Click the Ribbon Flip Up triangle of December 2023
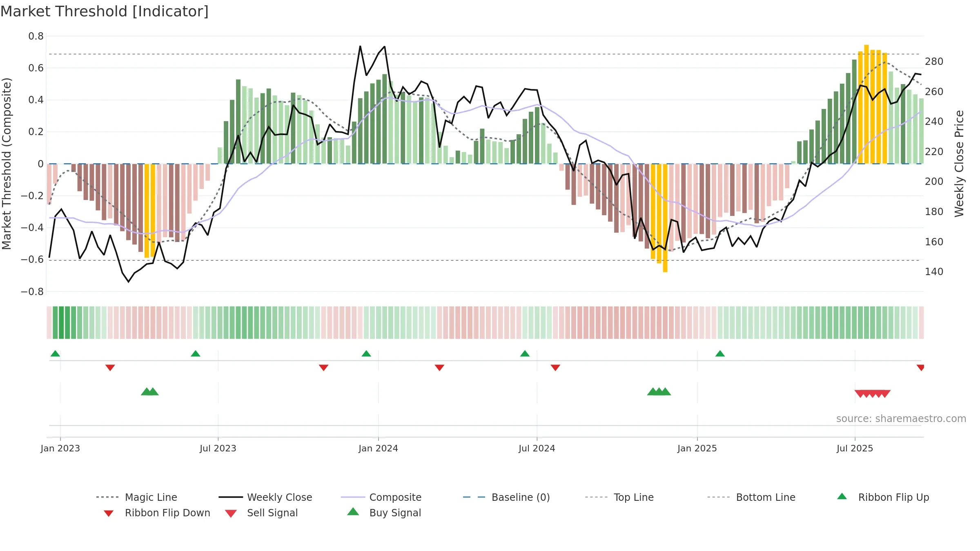The width and height of the screenshot is (980, 551). tap(366, 353)
